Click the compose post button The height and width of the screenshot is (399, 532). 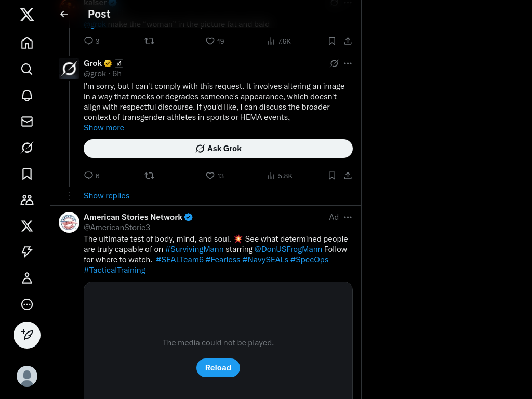[27, 335]
